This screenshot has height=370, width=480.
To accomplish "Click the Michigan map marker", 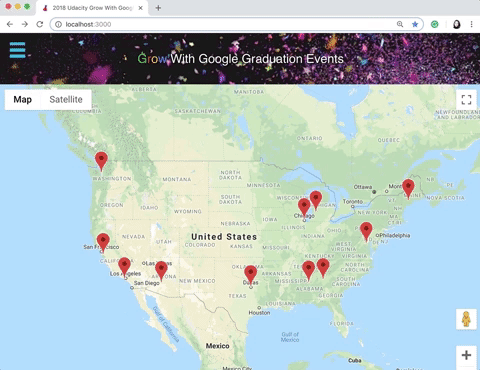I will click(316, 201).
